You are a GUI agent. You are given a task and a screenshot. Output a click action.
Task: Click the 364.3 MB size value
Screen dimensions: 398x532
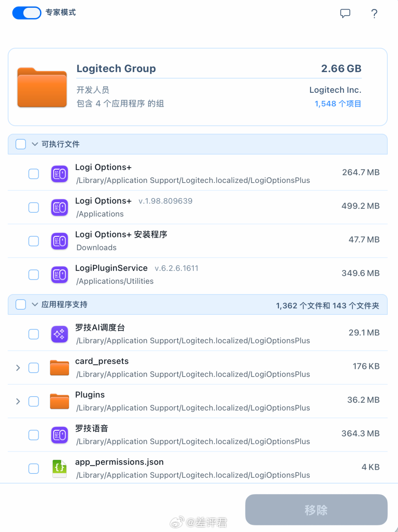[x=360, y=434]
